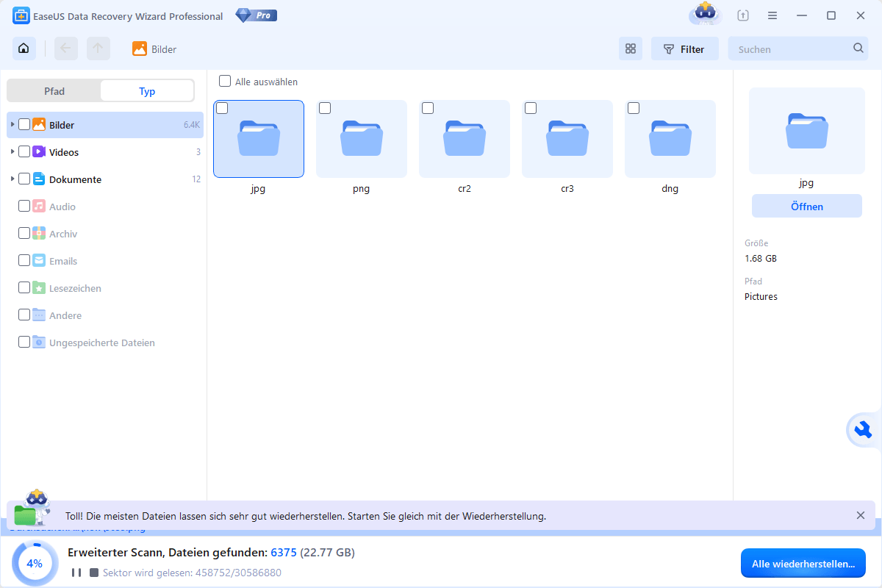Image resolution: width=882 pixels, height=588 pixels.
Task: Open the Filter button
Action: [684, 49]
